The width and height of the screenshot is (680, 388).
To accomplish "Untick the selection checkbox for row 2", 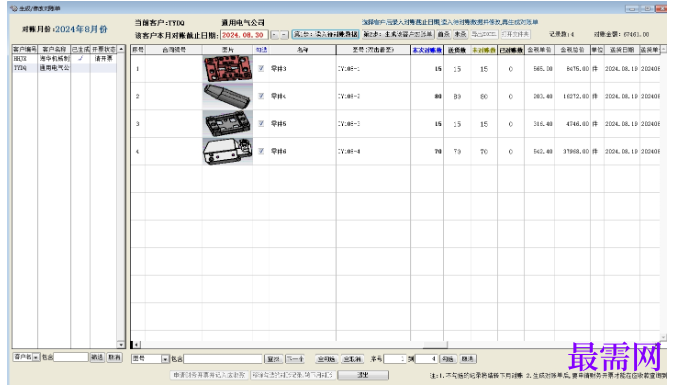I will [x=261, y=96].
